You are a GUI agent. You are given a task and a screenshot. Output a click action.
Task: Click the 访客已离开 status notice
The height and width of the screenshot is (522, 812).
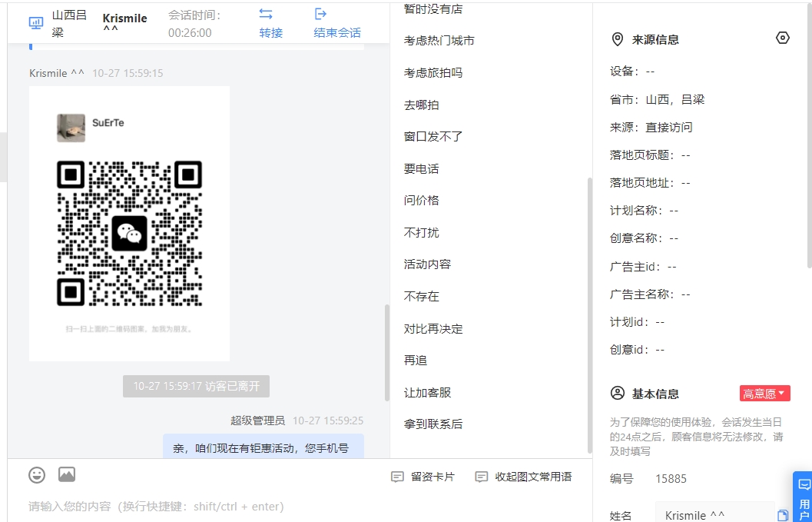(196, 386)
